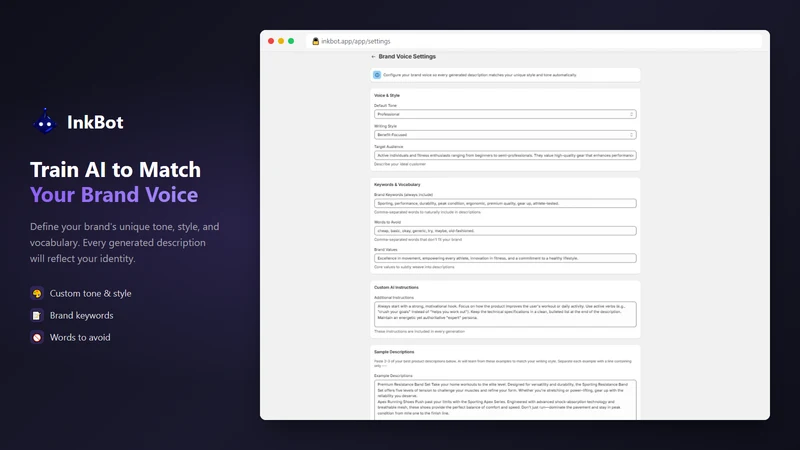
Task: Click the Brand Values input field
Action: (505, 258)
